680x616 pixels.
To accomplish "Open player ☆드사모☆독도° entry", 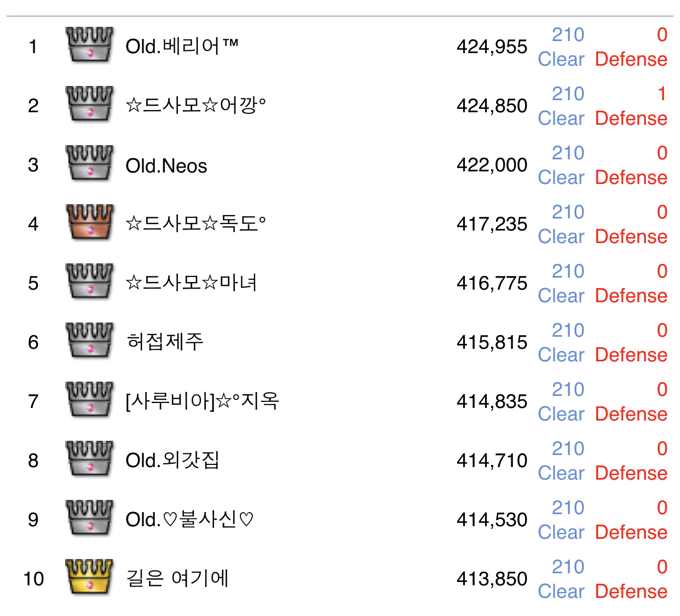I will point(195,224).
